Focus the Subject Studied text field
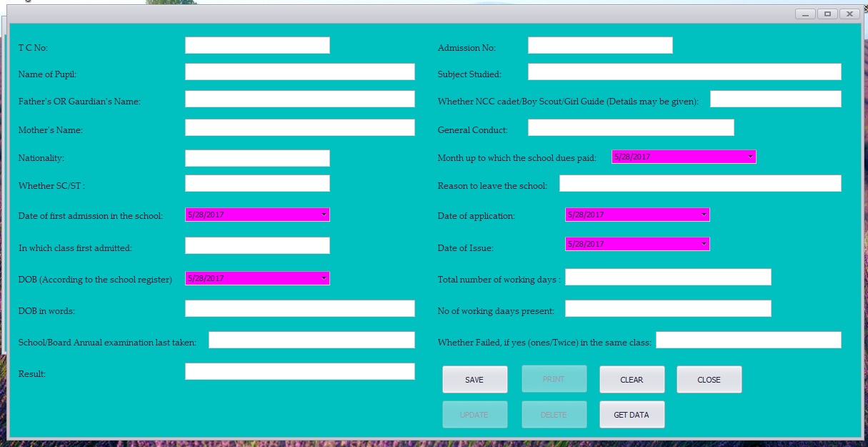 (684, 72)
